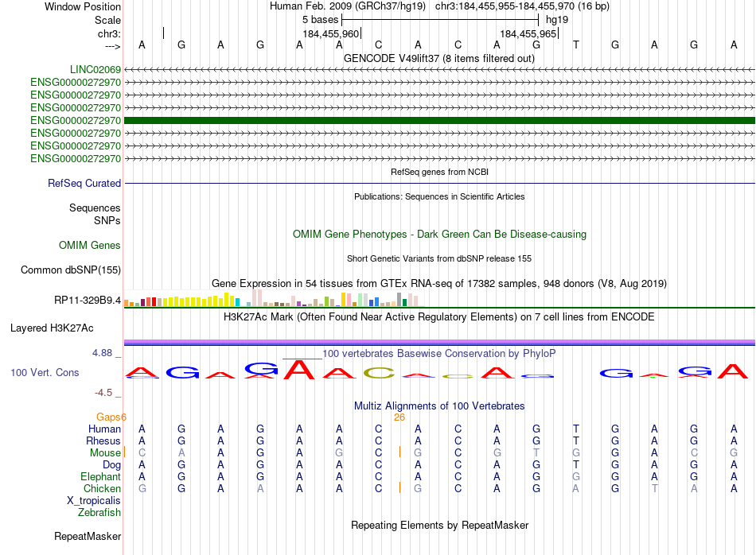
Task: Open Multiz Alignments of 100 Vertebrates title
Action: coord(439,406)
